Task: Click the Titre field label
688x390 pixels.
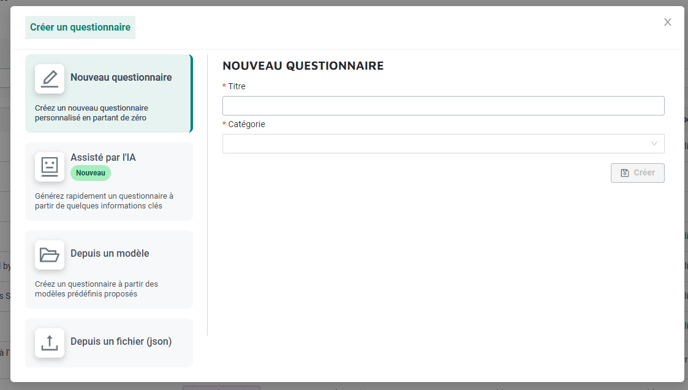Action: pyautogui.click(x=236, y=86)
